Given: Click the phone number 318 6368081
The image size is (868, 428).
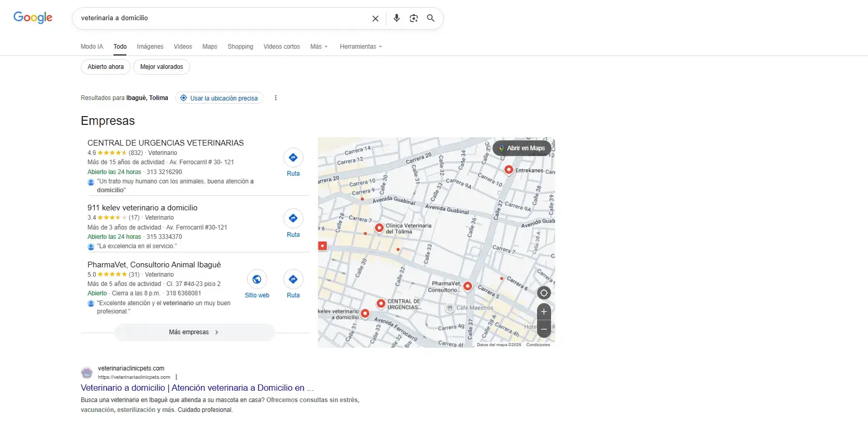Looking at the screenshot, I should point(183,293).
